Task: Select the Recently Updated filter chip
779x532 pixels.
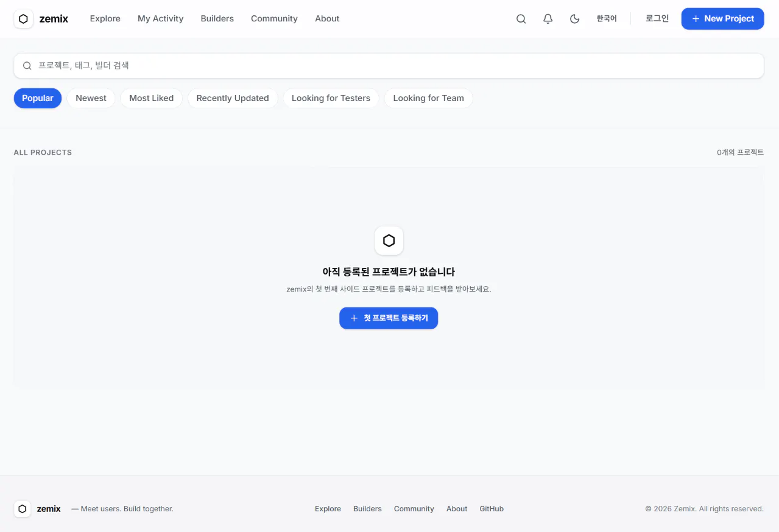Action: point(233,98)
